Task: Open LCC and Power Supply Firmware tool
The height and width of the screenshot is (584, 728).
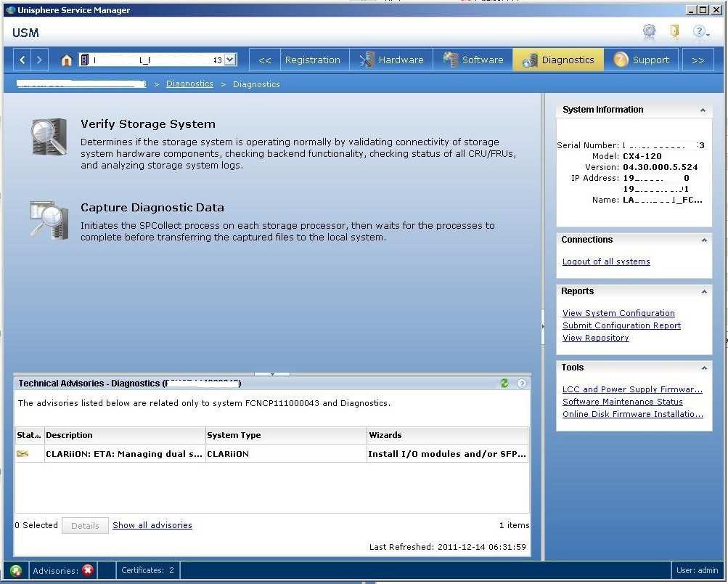Action: 632,389
